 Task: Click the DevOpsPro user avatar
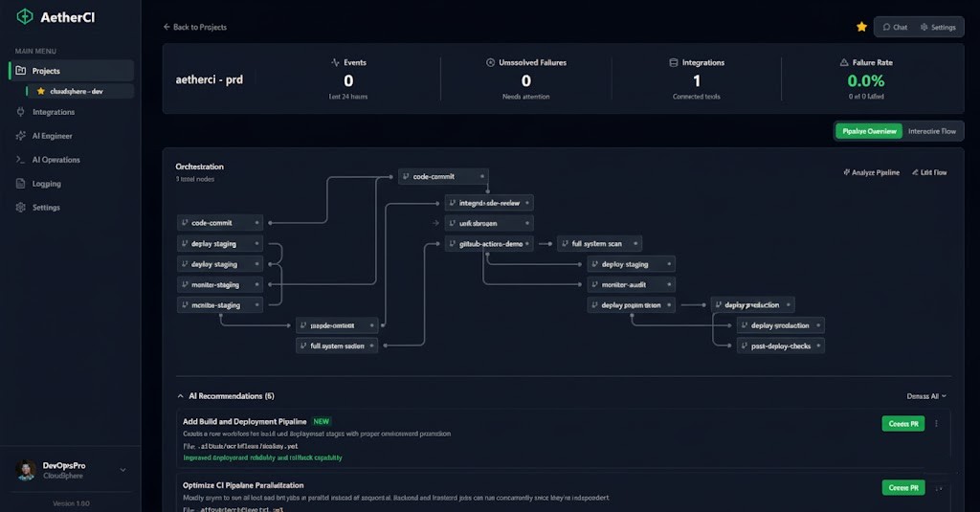27,470
